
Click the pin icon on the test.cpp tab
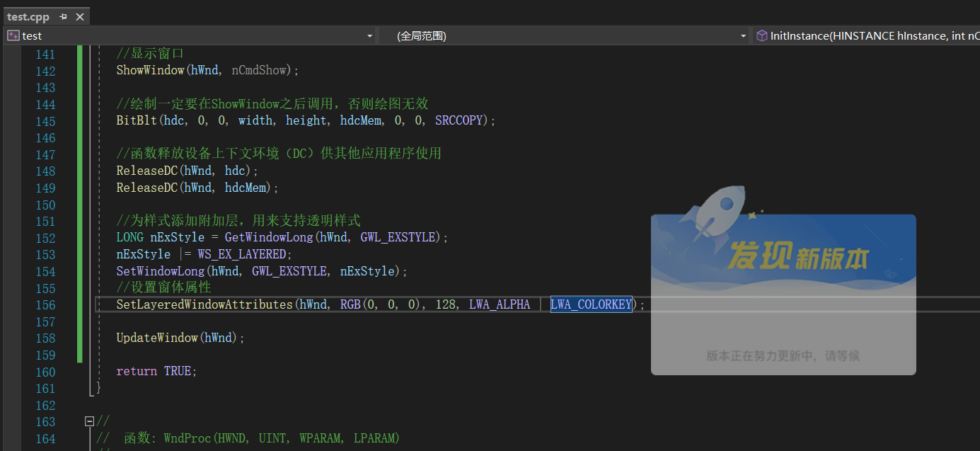[x=63, y=16]
